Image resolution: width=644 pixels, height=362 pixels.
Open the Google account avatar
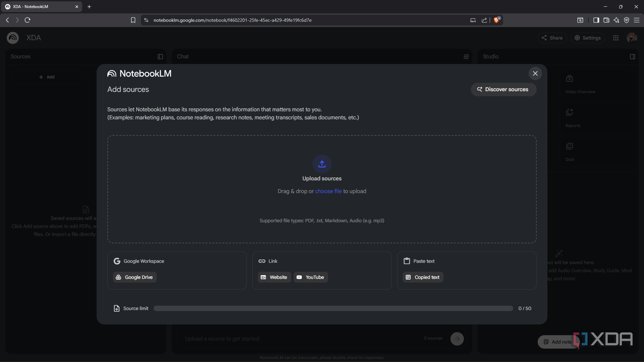(632, 38)
